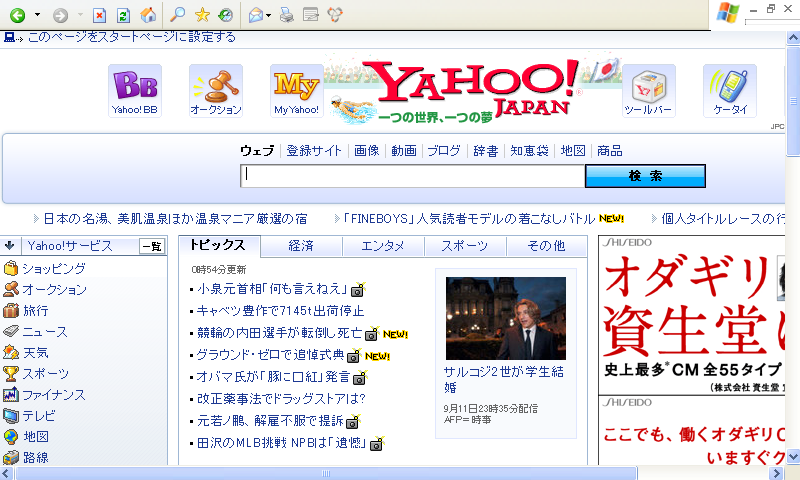Click camera icon beside オバマ氏 headline

click(x=360, y=378)
